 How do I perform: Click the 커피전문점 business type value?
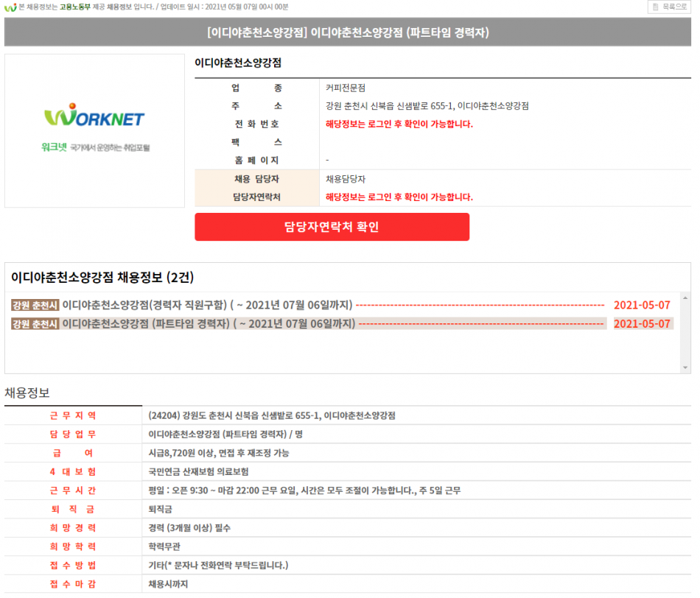pyautogui.click(x=346, y=88)
